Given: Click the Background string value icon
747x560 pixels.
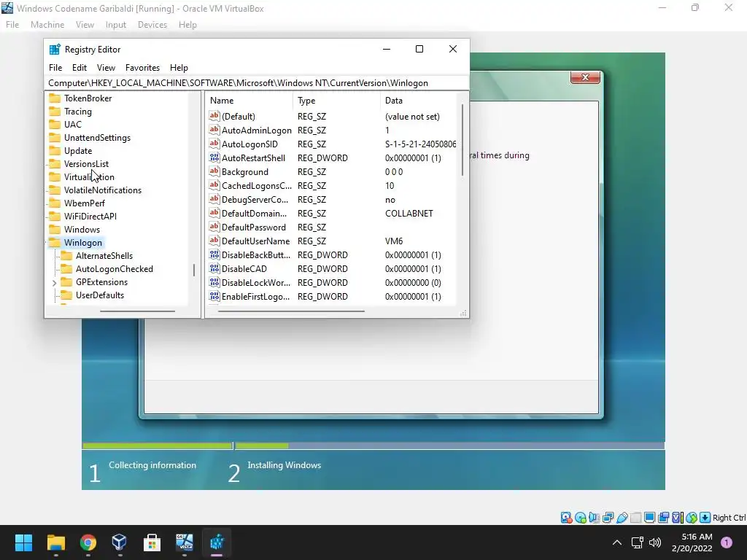Looking at the screenshot, I should tap(214, 171).
